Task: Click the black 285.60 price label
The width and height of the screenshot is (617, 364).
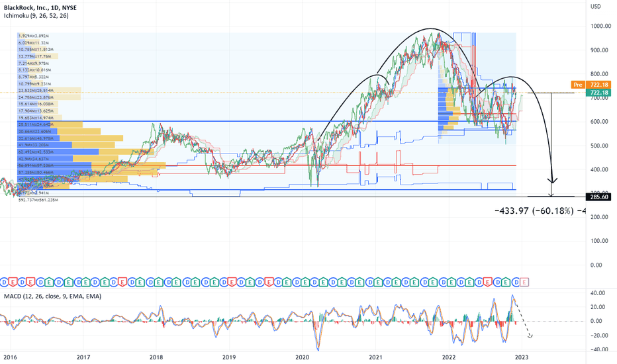Action: [x=598, y=197]
